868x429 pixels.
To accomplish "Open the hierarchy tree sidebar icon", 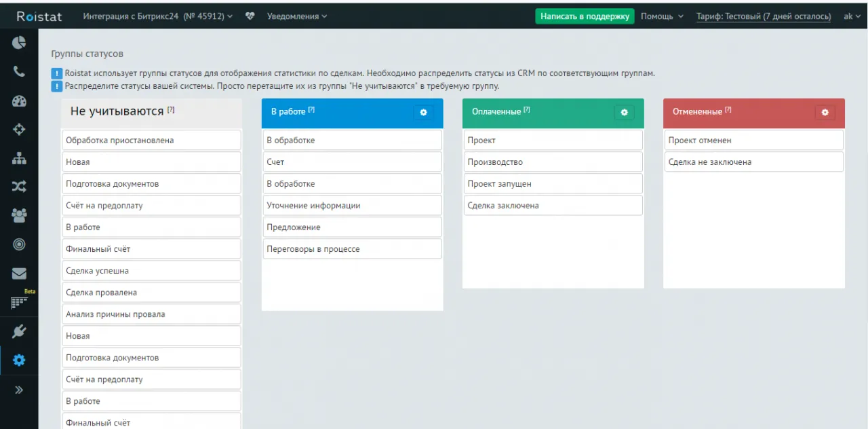I will (x=19, y=159).
